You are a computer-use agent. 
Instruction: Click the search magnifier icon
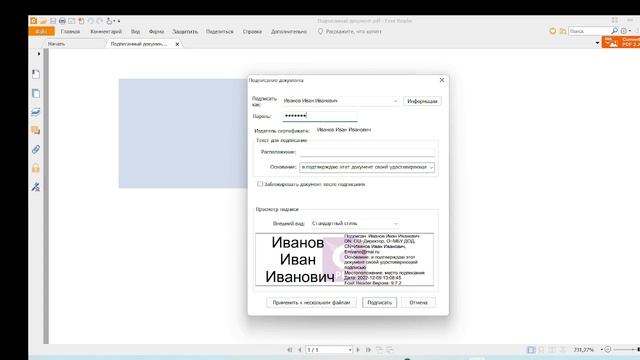coord(614,31)
